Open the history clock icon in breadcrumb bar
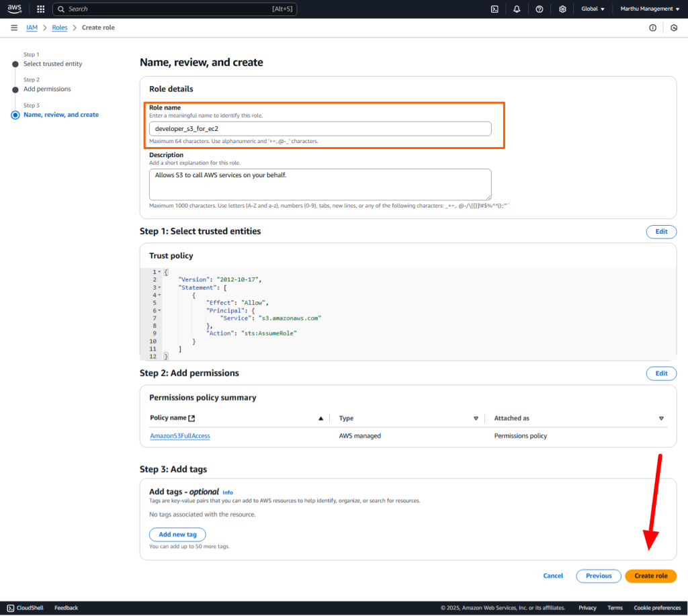 point(673,28)
